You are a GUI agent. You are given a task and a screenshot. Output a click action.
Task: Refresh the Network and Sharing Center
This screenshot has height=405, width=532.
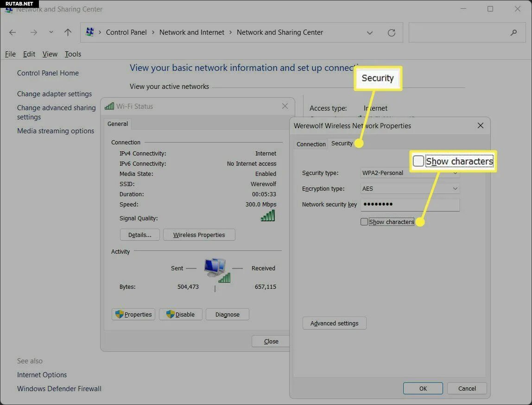(392, 32)
